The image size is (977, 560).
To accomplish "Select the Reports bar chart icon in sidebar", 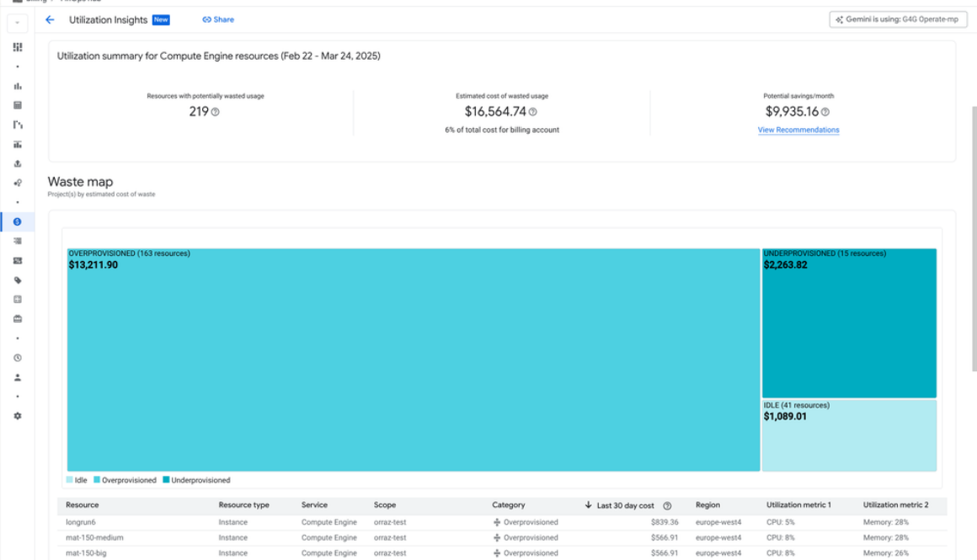I will [17, 85].
